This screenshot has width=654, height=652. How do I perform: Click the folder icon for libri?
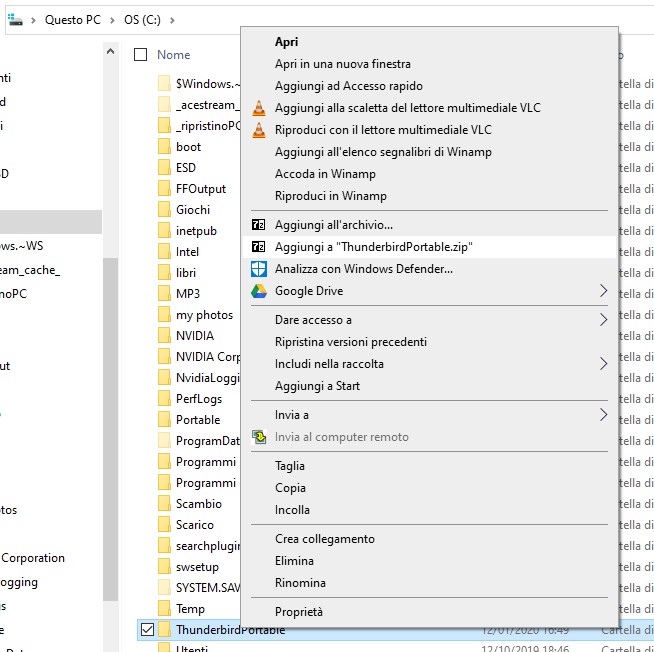(x=164, y=272)
